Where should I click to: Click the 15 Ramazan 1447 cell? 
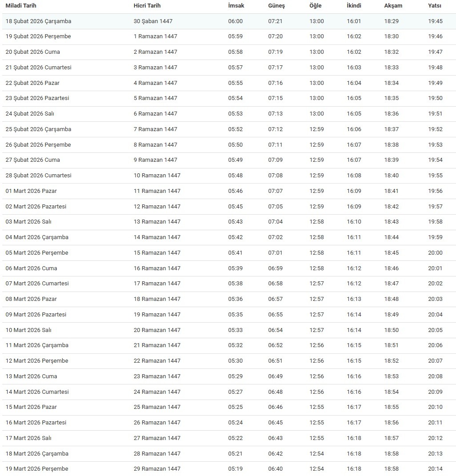(x=157, y=253)
